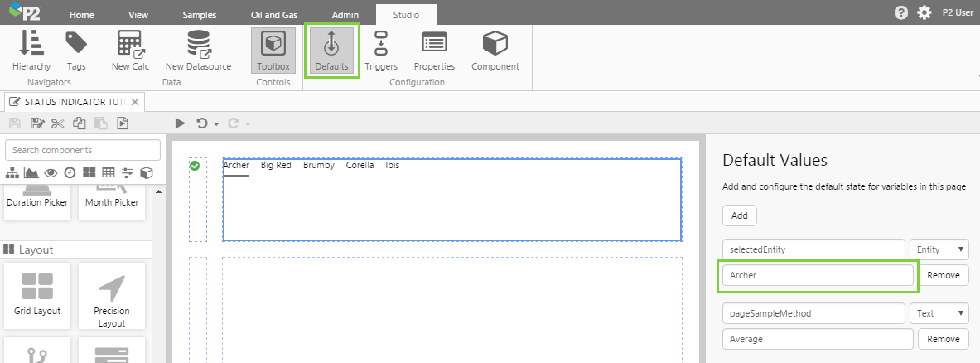The width and height of the screenshot is (980, 363).
Task: Switch to the Admin tab
Action: tap(345, 15)
